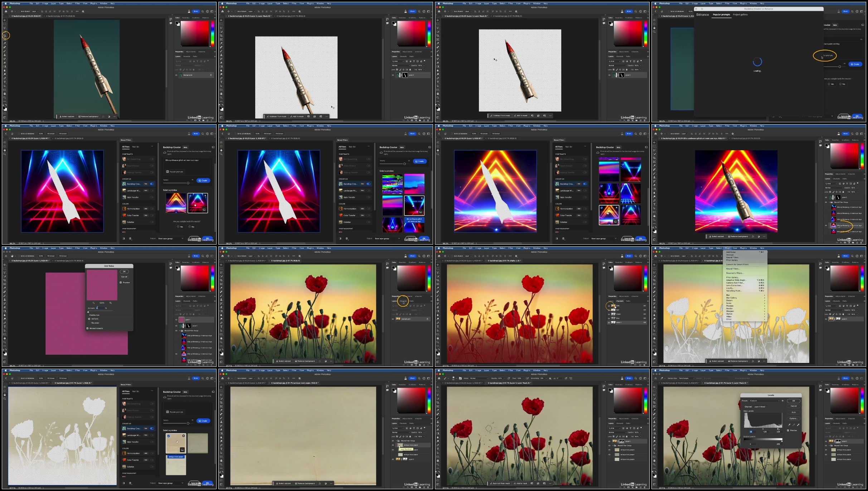Pick the white point eyedropper in Levels dialog
Viewport: 868px width, 491px height.
coord(798,425)
